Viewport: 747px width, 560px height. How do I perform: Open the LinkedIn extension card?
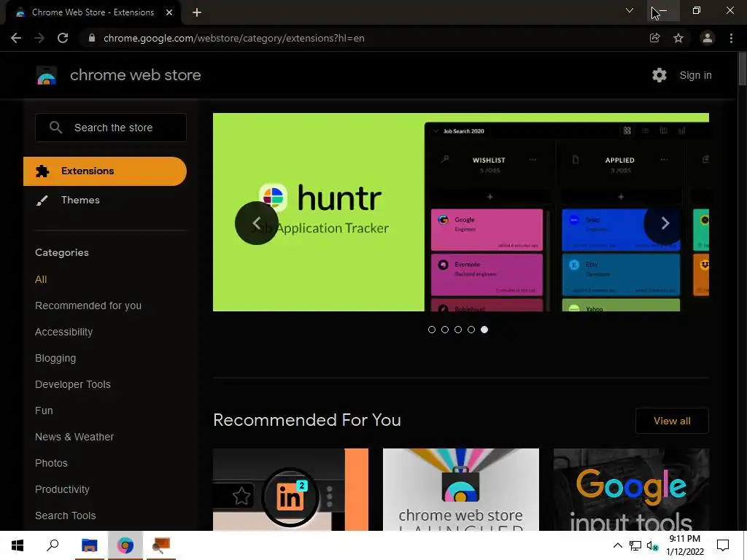tap(290, 489)
